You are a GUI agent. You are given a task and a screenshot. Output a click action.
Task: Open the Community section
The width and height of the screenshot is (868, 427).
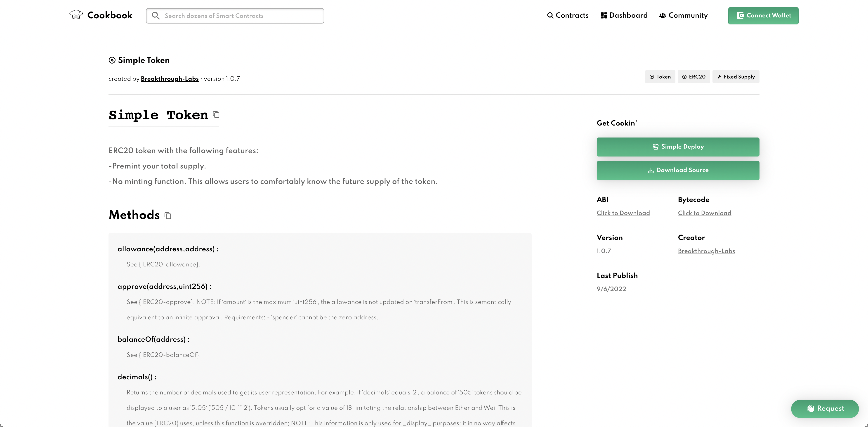coord(683,16)
